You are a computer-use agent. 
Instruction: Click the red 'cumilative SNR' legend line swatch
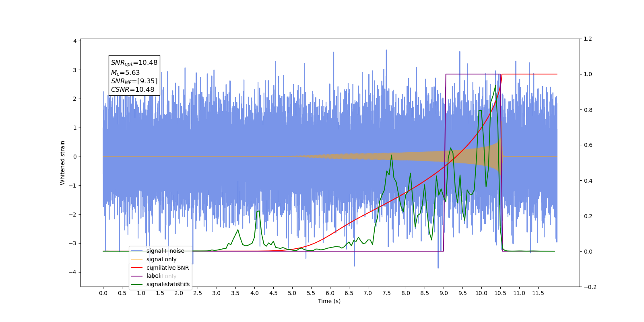[137, 268]
